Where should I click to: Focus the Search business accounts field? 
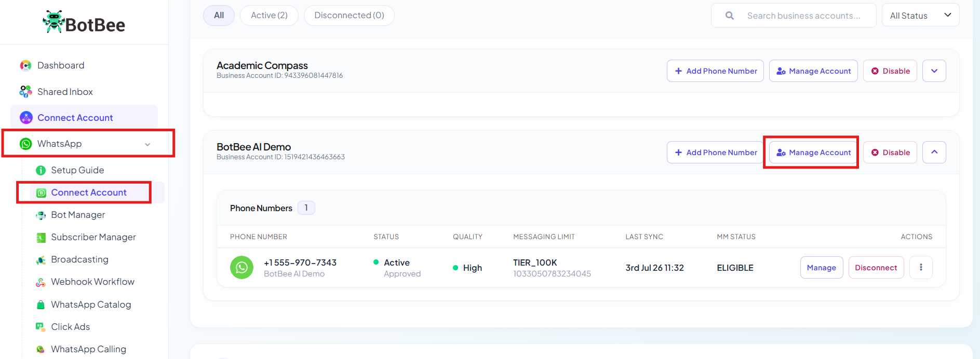coord(794,16)
